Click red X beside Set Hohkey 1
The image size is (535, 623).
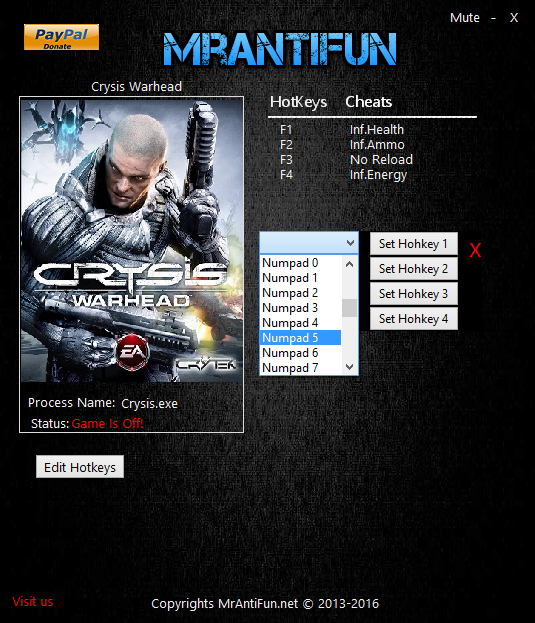tap(475, 250)
